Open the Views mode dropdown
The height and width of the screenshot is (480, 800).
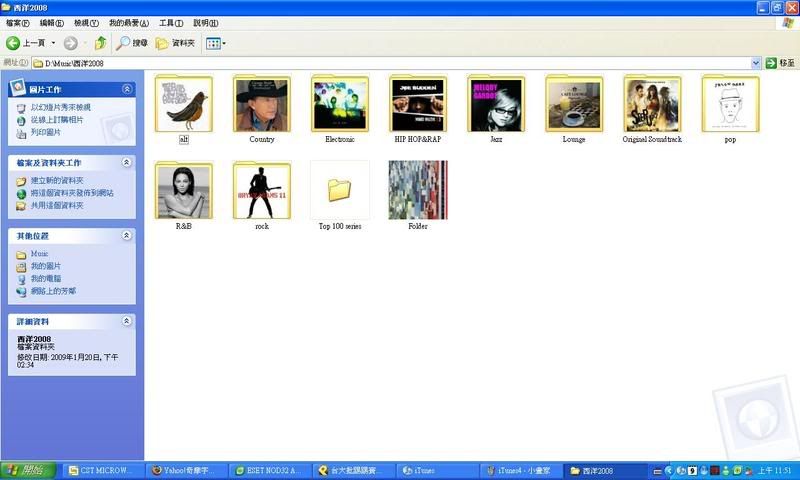tap(216, 43)
